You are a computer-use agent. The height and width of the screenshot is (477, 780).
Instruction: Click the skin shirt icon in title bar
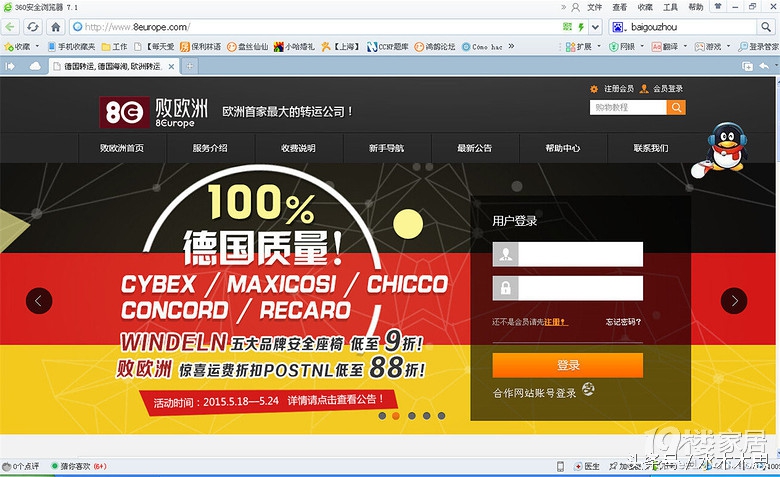pos(718,6)
